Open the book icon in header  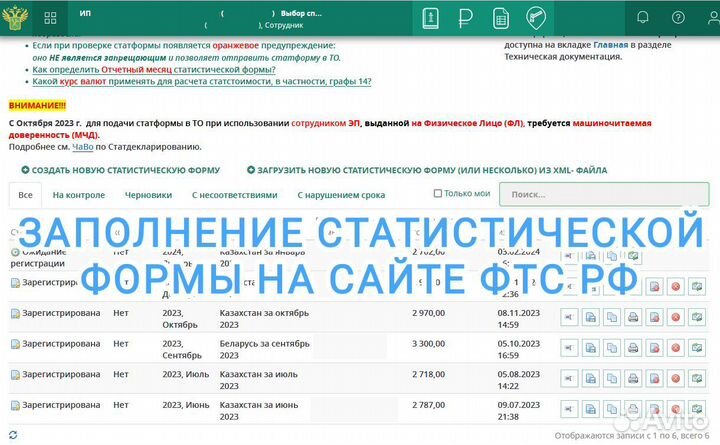[430, 18]
